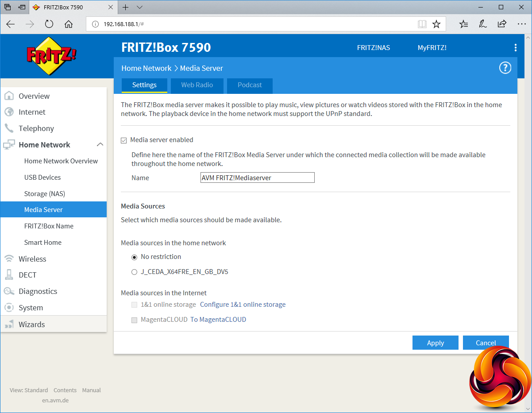532x413 pixels.
Task: Open the three-dot menu in FRITZ!Box header
Action: click(x=515, y=48)
